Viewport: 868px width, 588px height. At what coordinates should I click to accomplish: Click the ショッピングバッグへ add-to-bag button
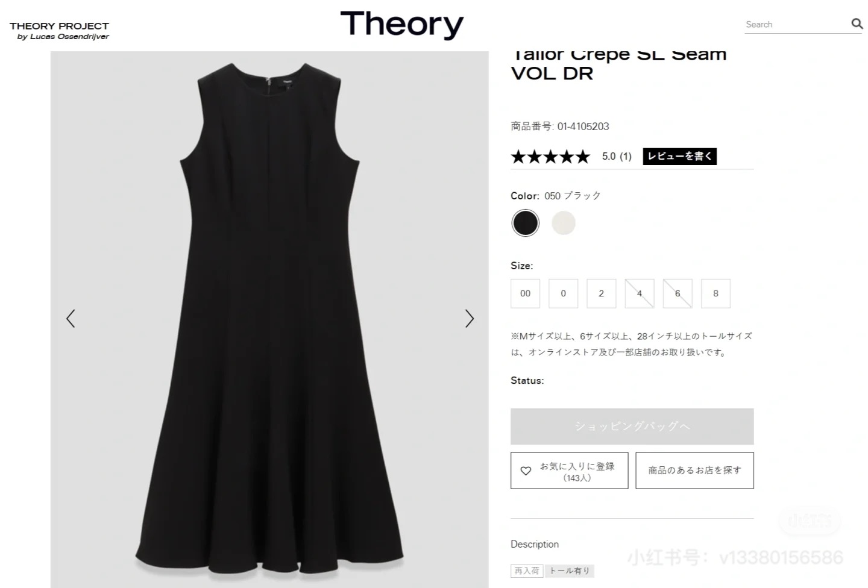click(x=632, y=427)
